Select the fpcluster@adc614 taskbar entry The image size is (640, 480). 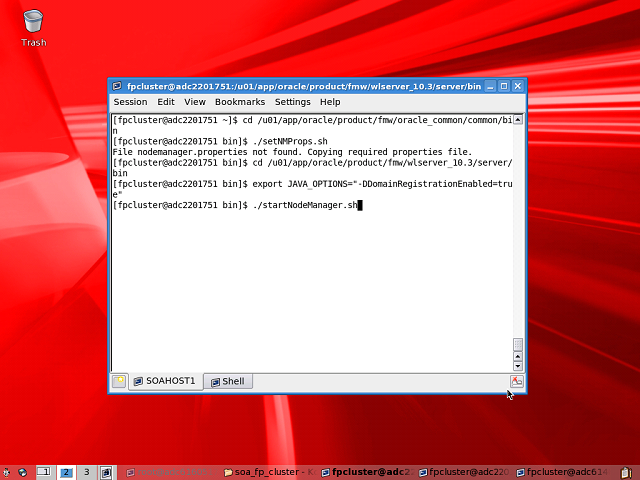[562, 472]
